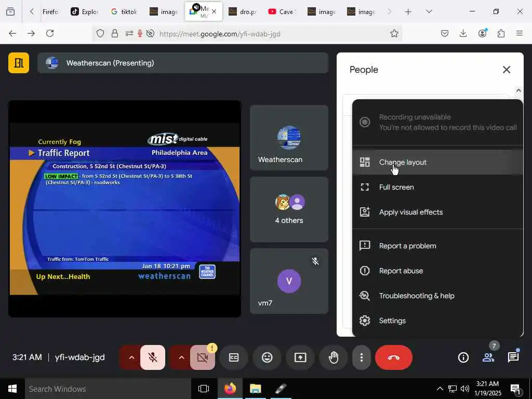The width and height of the screenshot is (532, 399).
Task: Switch to the TikTok Explore tab
Action: pos(85,11)
